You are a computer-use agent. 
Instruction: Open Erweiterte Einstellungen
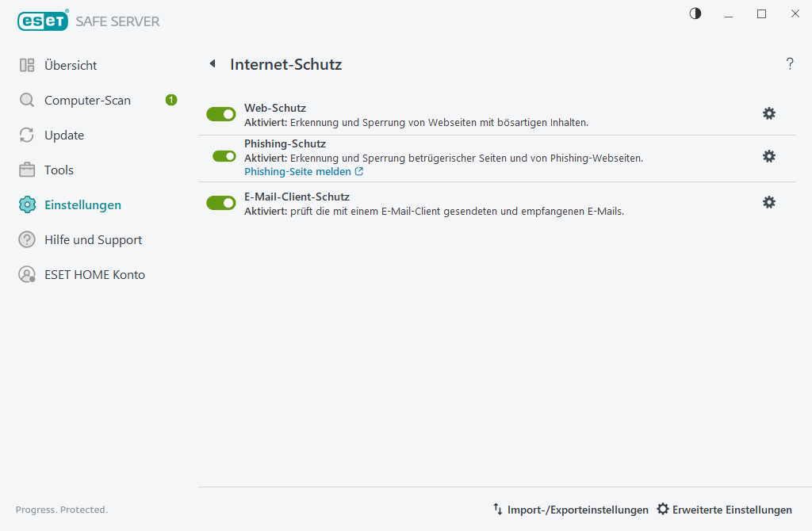click(x=724, y=510)
